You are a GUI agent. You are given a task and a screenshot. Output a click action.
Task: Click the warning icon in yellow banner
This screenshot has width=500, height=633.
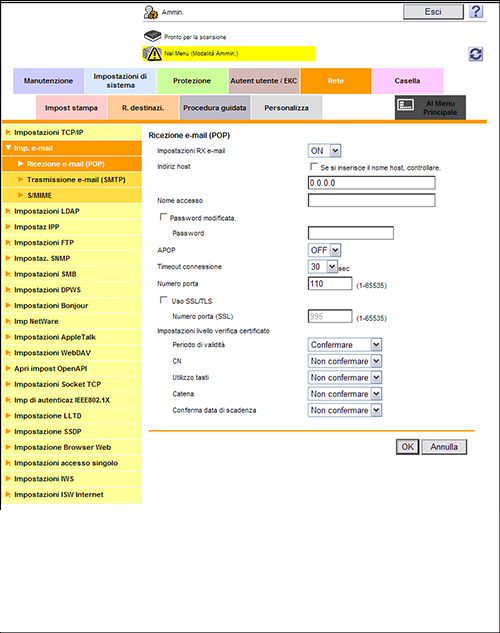click(x=153, y=53)
